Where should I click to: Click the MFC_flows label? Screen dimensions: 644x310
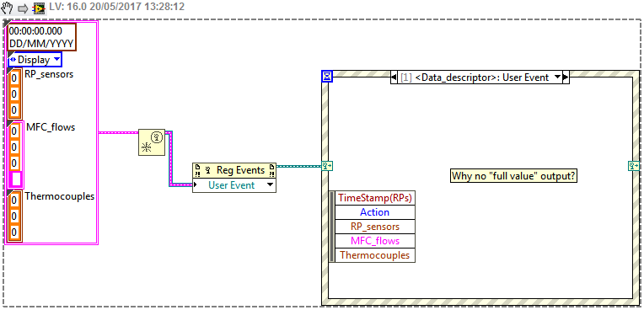[51, 127]
